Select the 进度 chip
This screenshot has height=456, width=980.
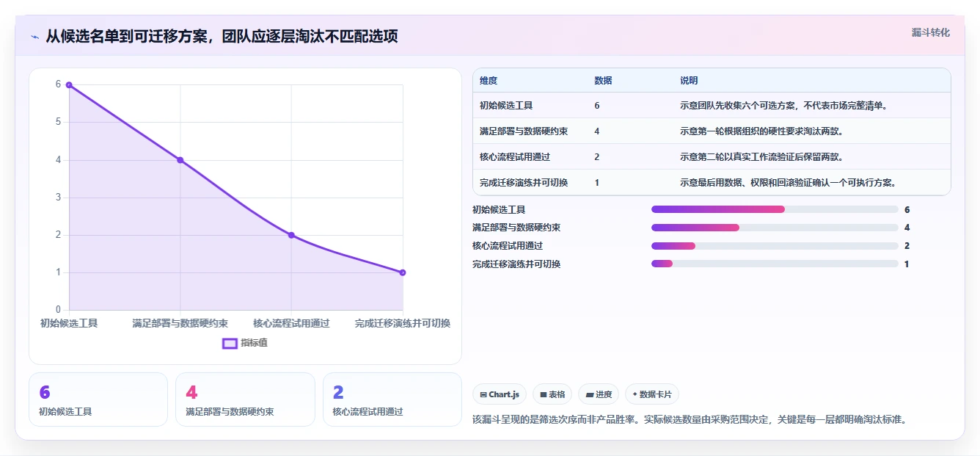click(599, 394)
